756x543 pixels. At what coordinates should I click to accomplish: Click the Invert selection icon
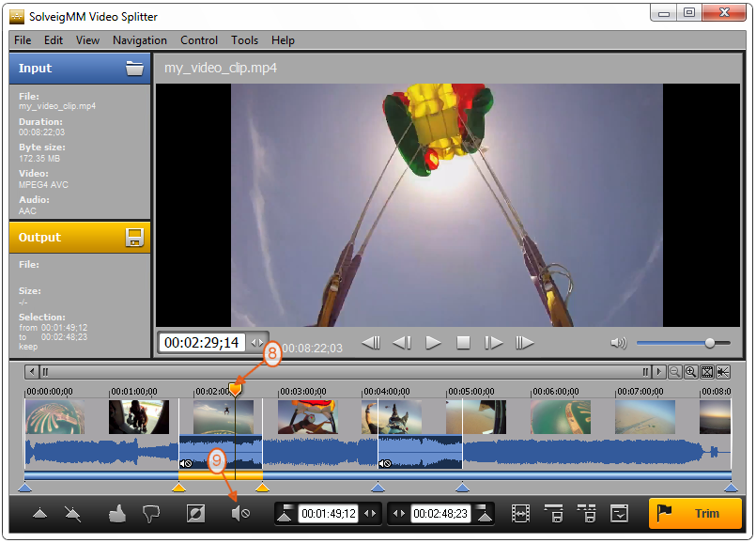[195, 514]
